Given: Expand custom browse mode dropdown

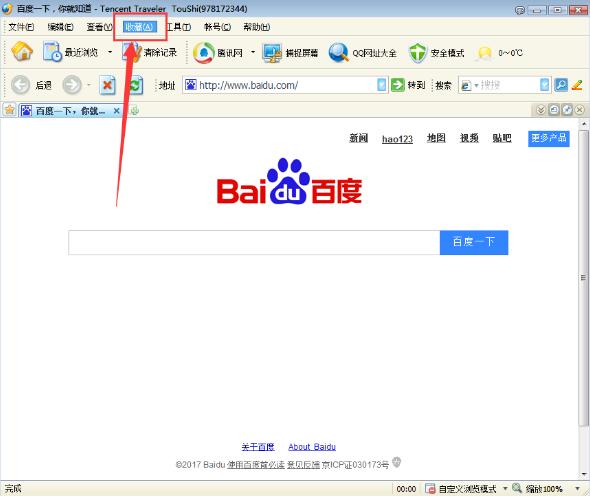Looking at the screenshot, I should coord(505,488).
